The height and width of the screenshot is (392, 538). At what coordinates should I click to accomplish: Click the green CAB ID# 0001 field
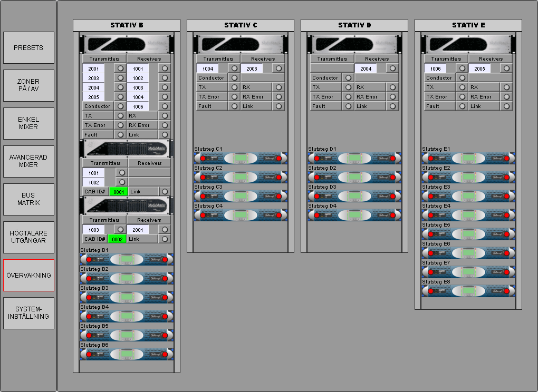point(118,192)
